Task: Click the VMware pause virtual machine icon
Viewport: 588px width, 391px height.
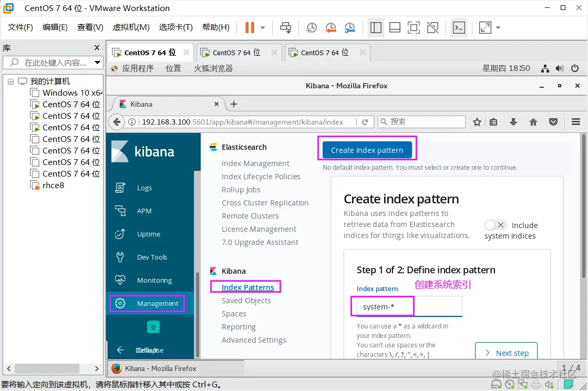Action: point(250,27)
